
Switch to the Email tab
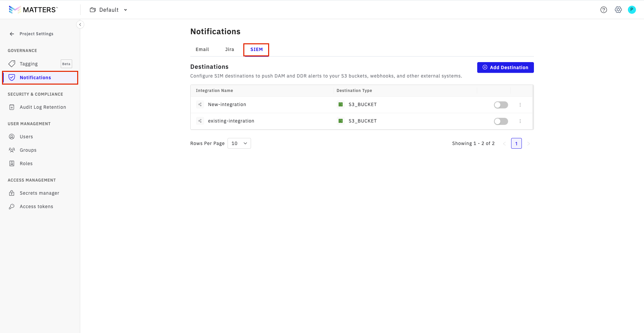202,49
